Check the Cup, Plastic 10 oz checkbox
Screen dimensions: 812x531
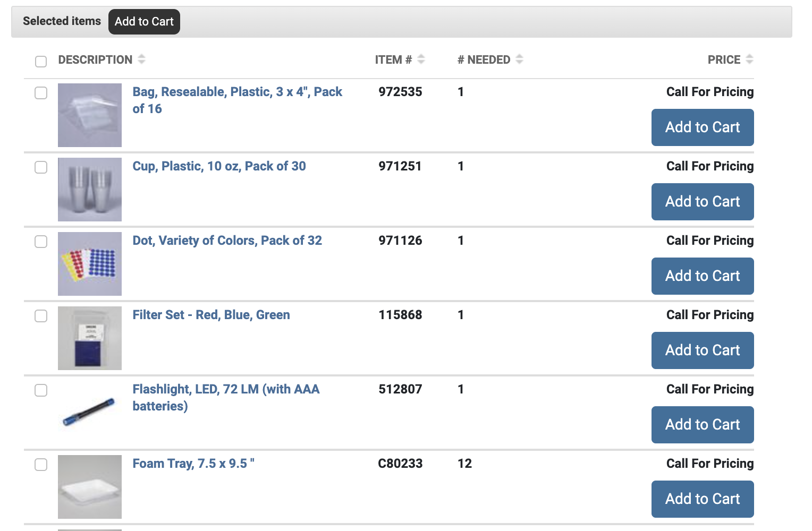click(41, 167)
